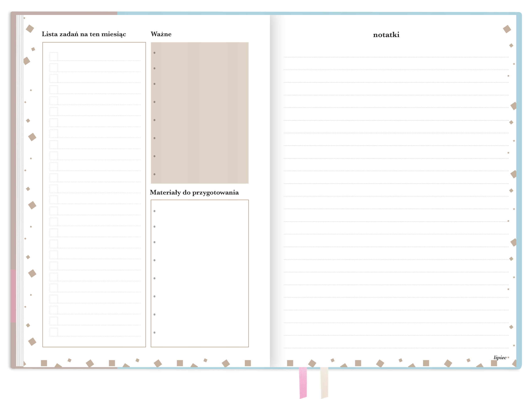The width and height of the screenshot is (532, 399).
Task: Tick the last checkbox in the task list
Action: coord(54,332)
